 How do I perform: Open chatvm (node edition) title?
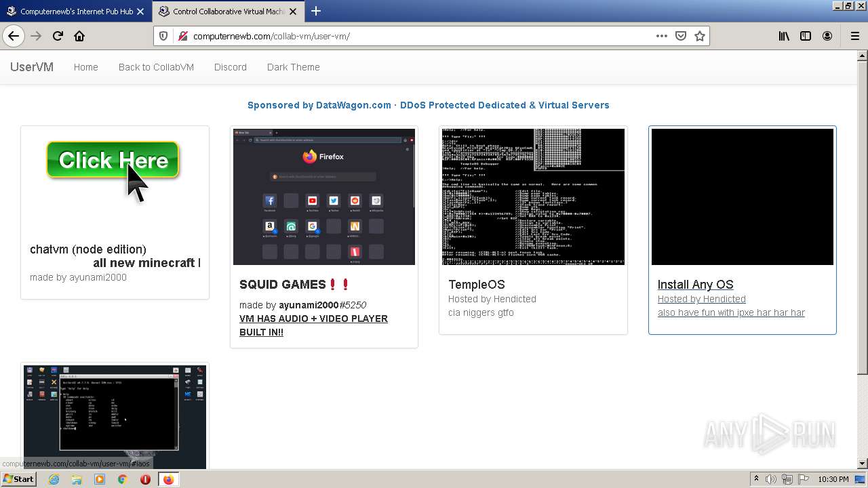point(88,249)
